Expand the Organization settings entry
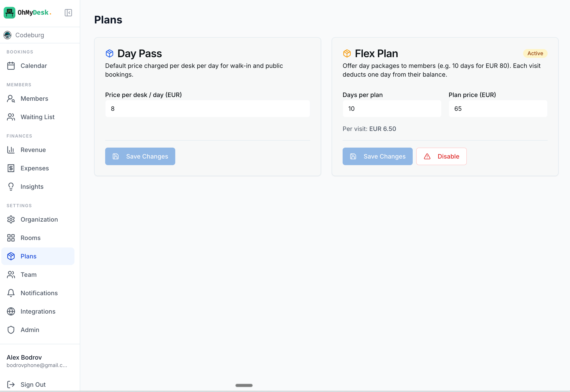 click(x=39, y=219)
